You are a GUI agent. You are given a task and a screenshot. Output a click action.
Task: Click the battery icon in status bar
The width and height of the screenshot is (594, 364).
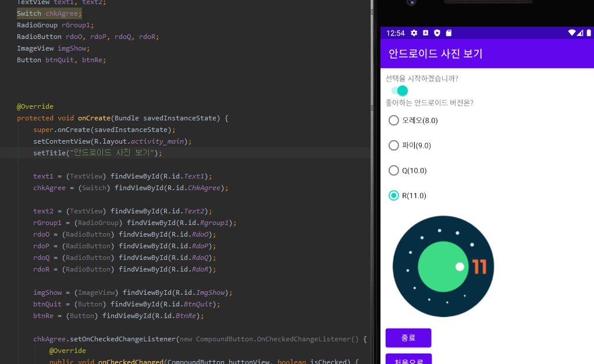(589, 33)
